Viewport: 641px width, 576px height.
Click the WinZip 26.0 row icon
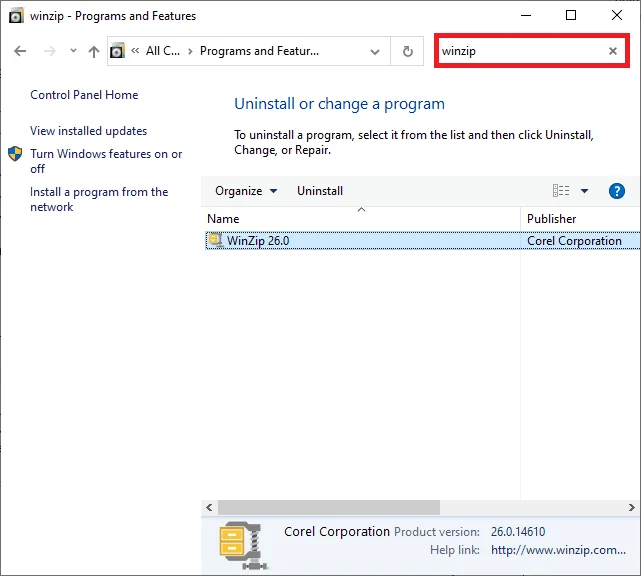pos(215,240)
